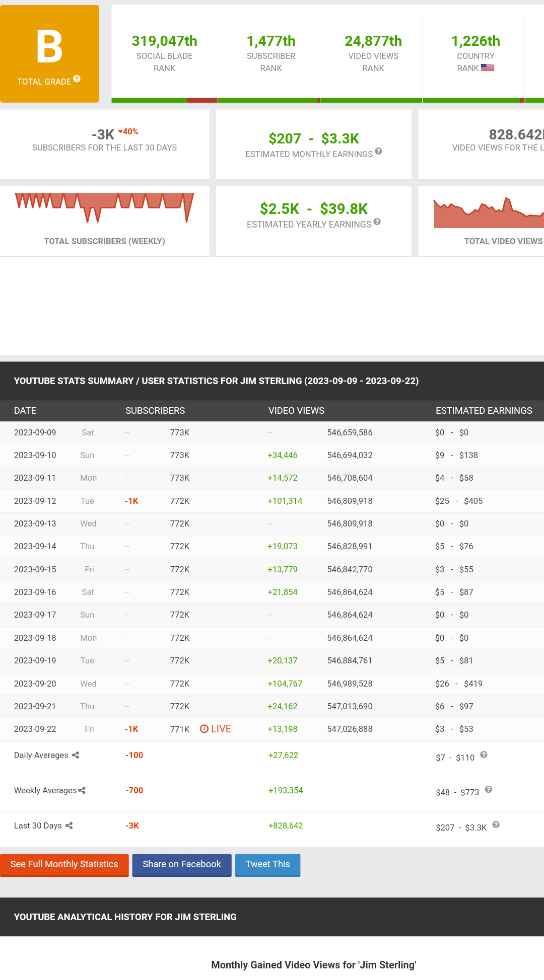Click the +193,354 weekly average views
The width and height of the screenshot is (544, 980).
click(x=286, y=790)
